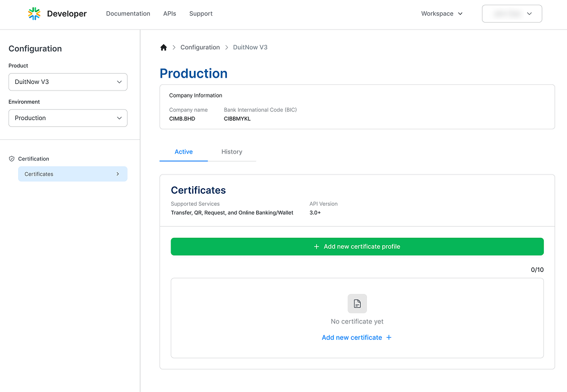Open the Environment dropdown showing Production
Image resolution: width=567 pixels, height=392 pixels.
tap(68, 118)
